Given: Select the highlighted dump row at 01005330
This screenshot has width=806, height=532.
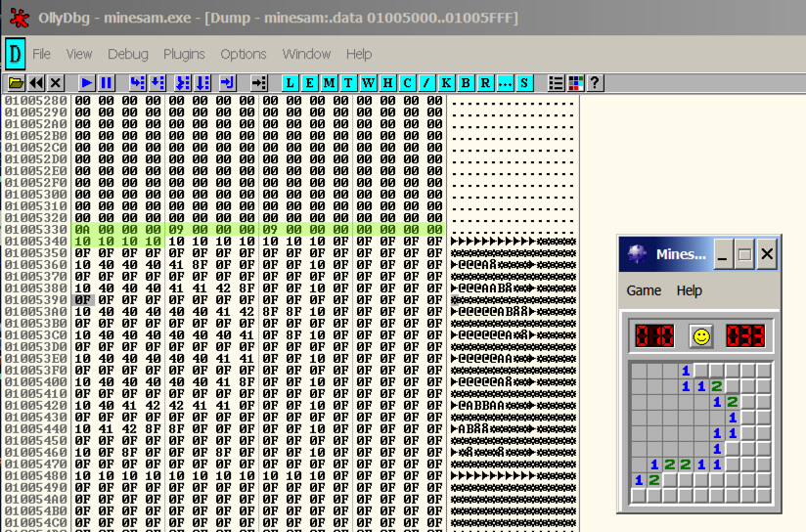Looking at the screenshot, I should [258, 230].
